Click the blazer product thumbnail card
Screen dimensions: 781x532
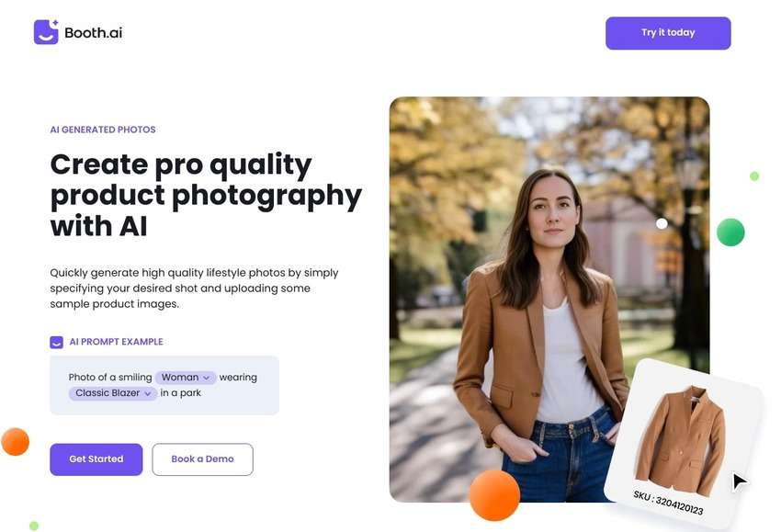684,443
